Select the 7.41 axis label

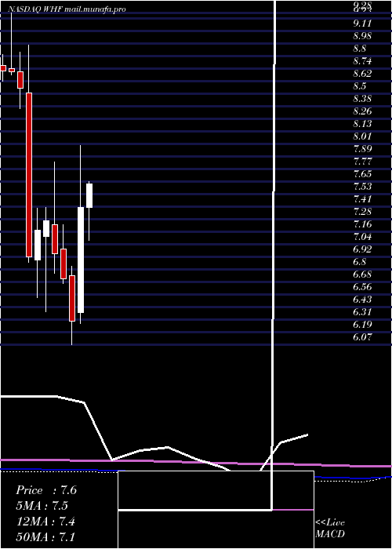click(362, 199)
